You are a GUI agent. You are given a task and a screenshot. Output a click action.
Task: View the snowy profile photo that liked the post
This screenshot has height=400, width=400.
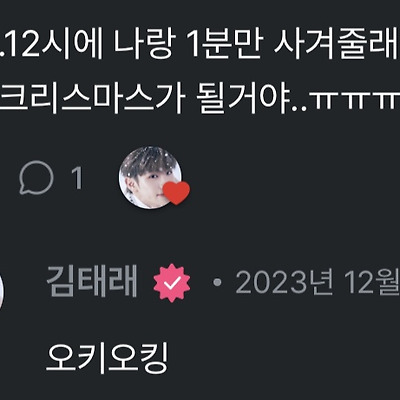(150, 177)
